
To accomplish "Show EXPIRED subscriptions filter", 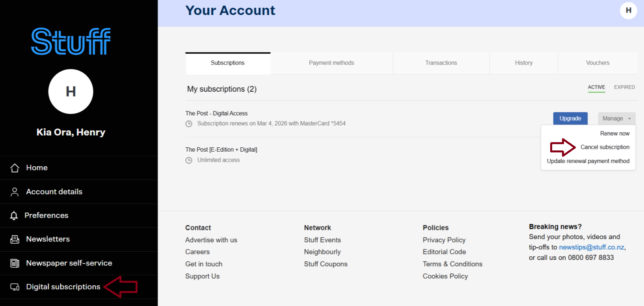I will click(624, 87).
